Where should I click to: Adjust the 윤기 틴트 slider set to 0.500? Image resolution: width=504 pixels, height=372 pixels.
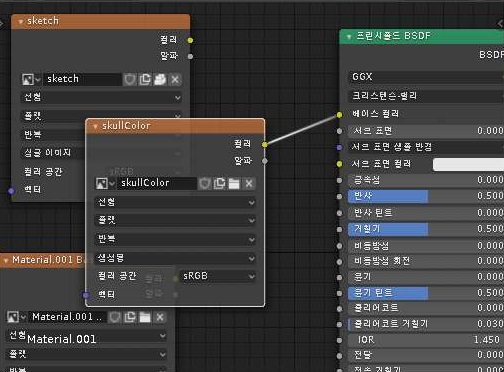[x=426, y=293]
